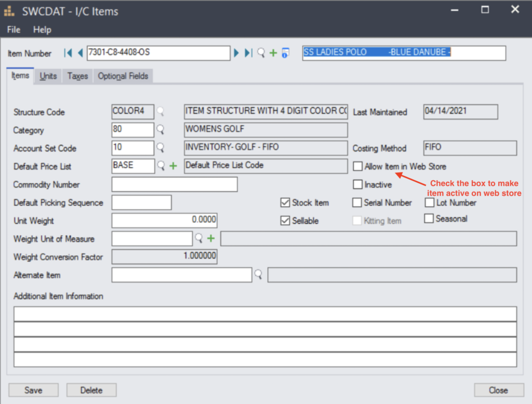Open the Account Set Code finder
Viewport: 532px width, 404px height.
point(161,147)
